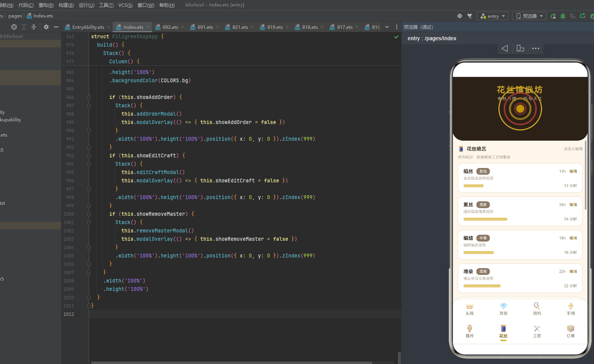The width and height of the screenshot is (594, 364).
Task: Open the 构建(B) menu
Action: pos(66,5)
